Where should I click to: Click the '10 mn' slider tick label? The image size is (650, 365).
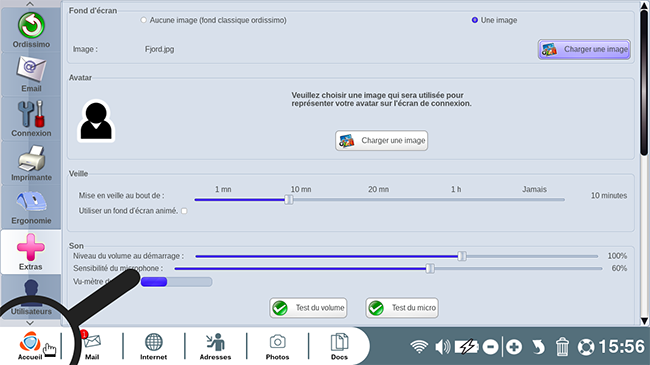click(301, 189)
